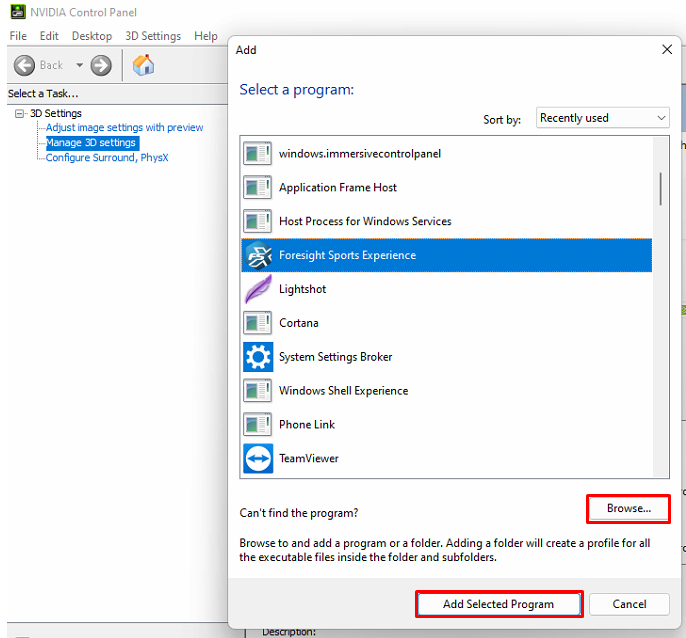This screenshot has height=638, width=686.
Task: Click Windows Shell Experience icon
Action: point(258,390)
